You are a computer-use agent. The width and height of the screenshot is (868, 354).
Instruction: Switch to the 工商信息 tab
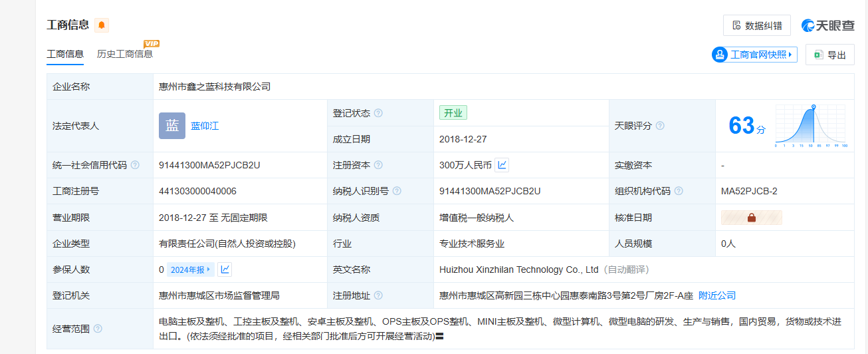[65, 54]
